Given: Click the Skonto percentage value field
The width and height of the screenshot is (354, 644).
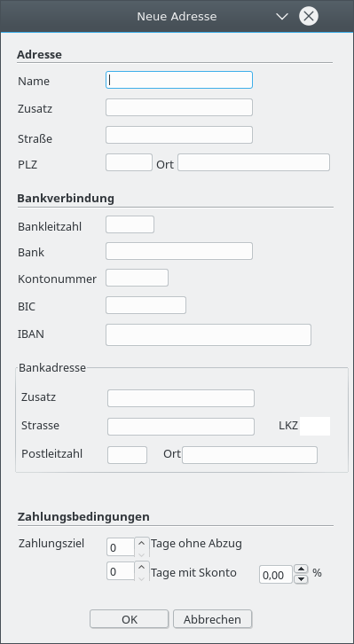Looking at the screenshot, I should 276,575.
